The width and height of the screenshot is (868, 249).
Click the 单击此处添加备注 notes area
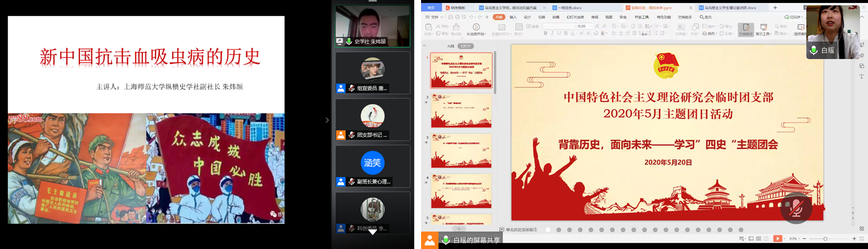click(520, 229)
